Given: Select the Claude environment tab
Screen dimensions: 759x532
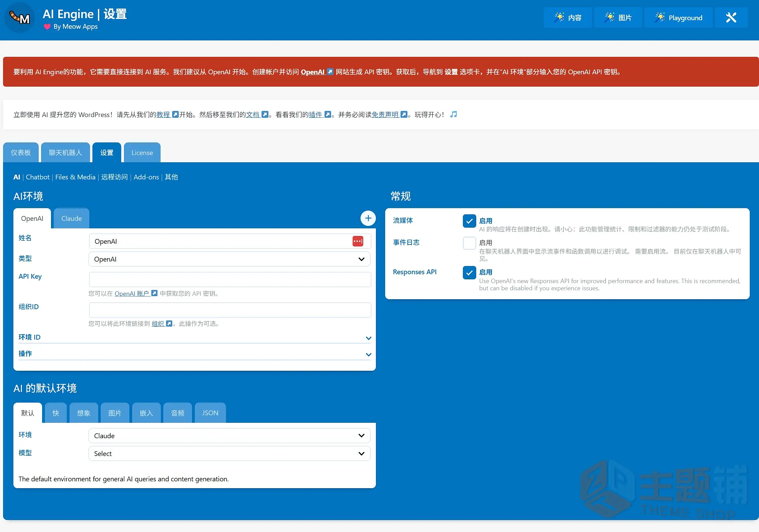Looking at the screenshot, I should (x=72, y=218).
